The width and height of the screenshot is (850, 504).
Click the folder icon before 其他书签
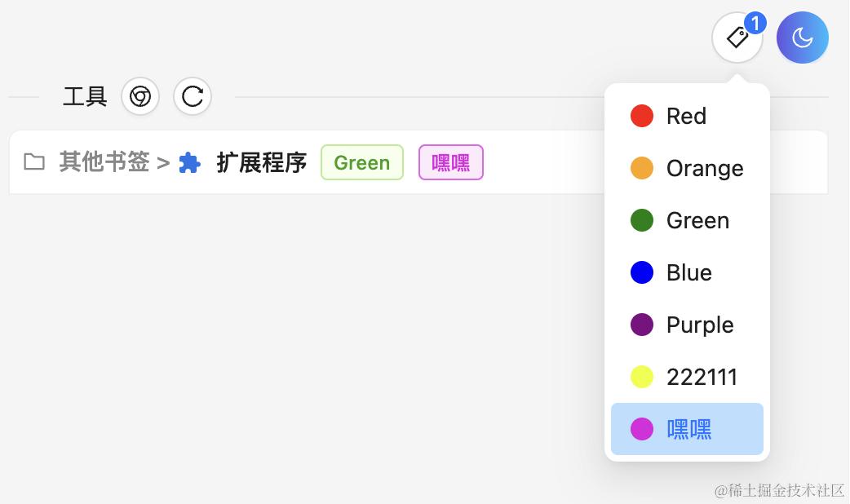[x=34, y=162]
